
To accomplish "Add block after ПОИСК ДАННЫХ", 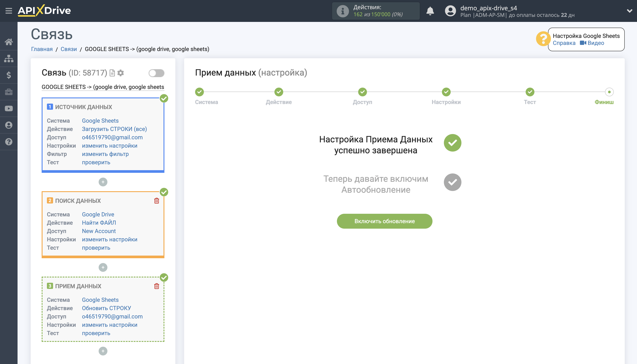I will coord(103,267).
